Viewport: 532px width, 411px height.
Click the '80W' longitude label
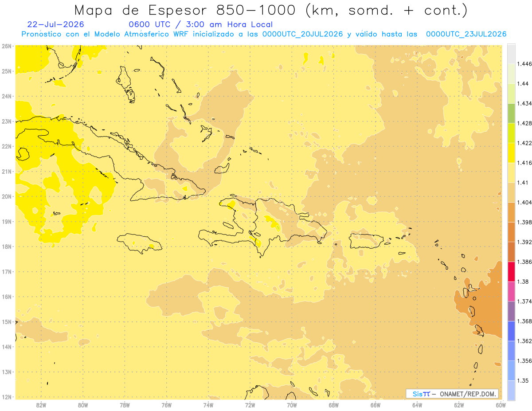tap(83, 405)
